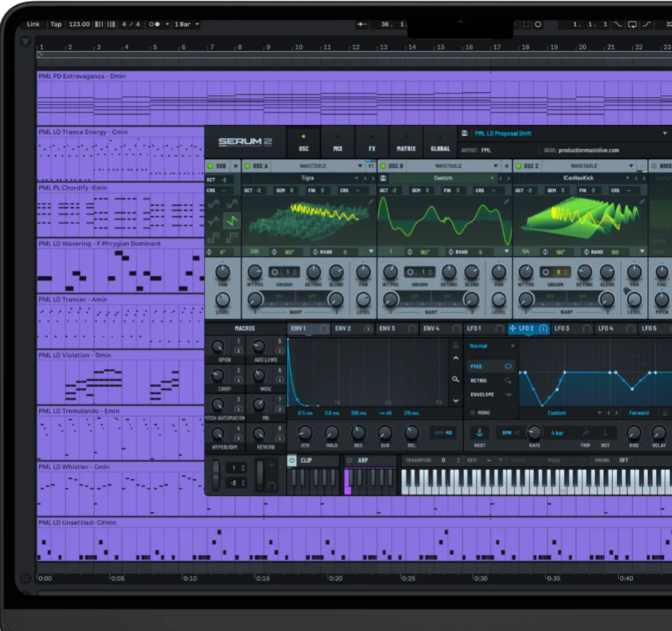Click the metronome icon in transport bar
672x631 pixels.
pyautogui.click(x=155, y=24)
